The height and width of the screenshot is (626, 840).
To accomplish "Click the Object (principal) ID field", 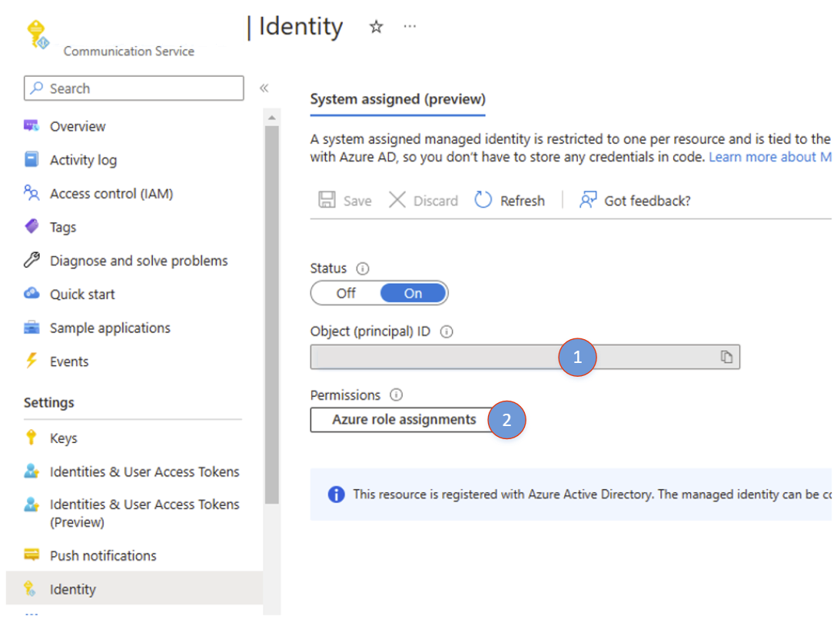I will click(x=525, y=357).
